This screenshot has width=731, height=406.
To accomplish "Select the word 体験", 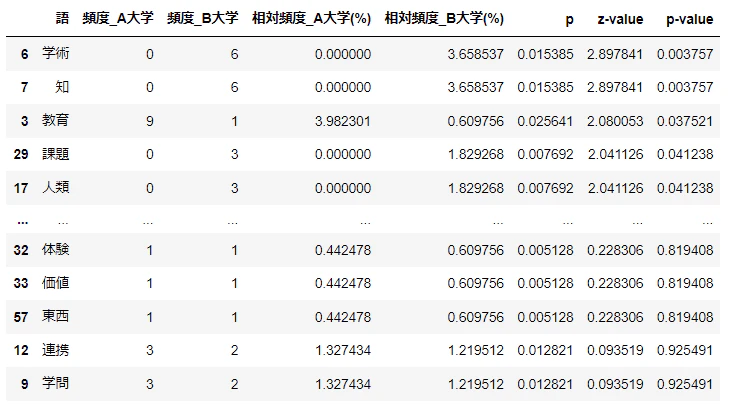I will click(55, 249).
